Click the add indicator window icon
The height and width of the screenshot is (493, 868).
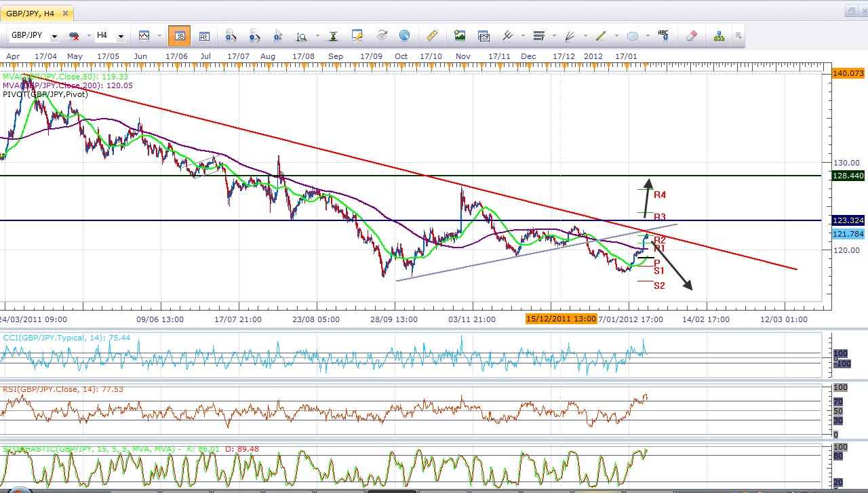484,36
